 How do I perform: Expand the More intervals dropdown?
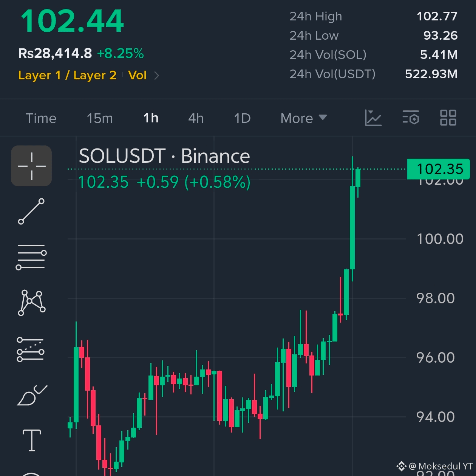[x=303, y=118]
